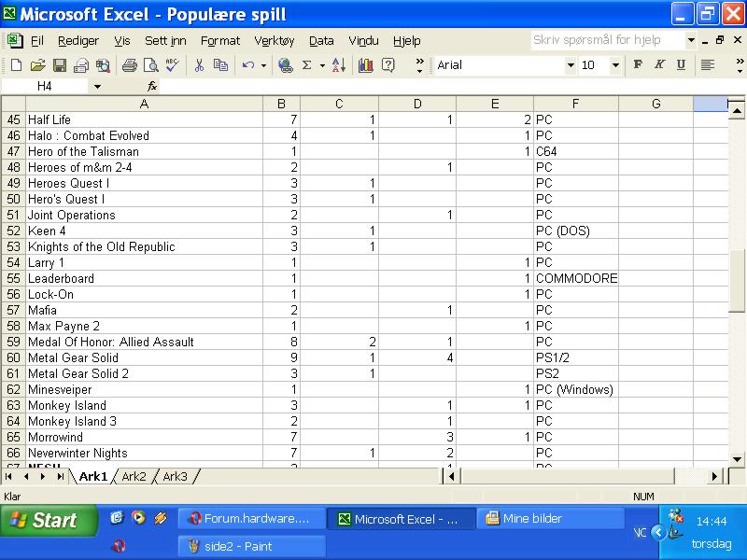Open a file via folder icon
Viewport: 747px width, 560px height.
pyautogui.click(x=37, y=65)
